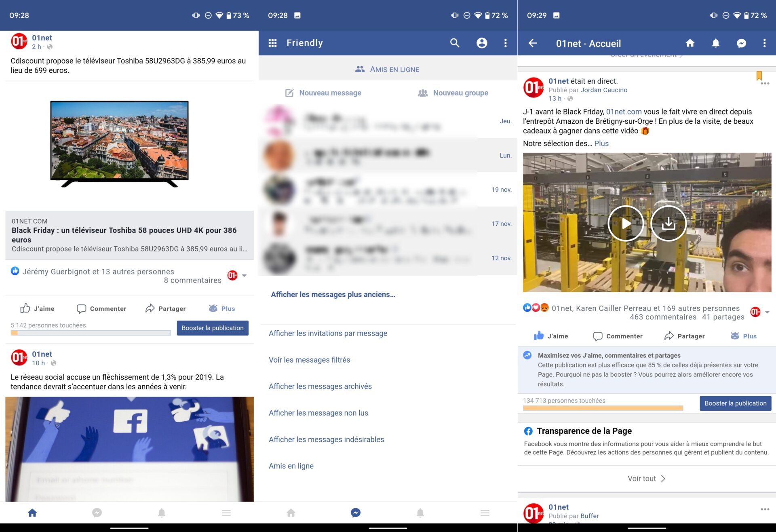Expand the 01net identity dropdown on Toshiba post
The height and width of the screenshot is (532, 776).
(x=237, y=275)
